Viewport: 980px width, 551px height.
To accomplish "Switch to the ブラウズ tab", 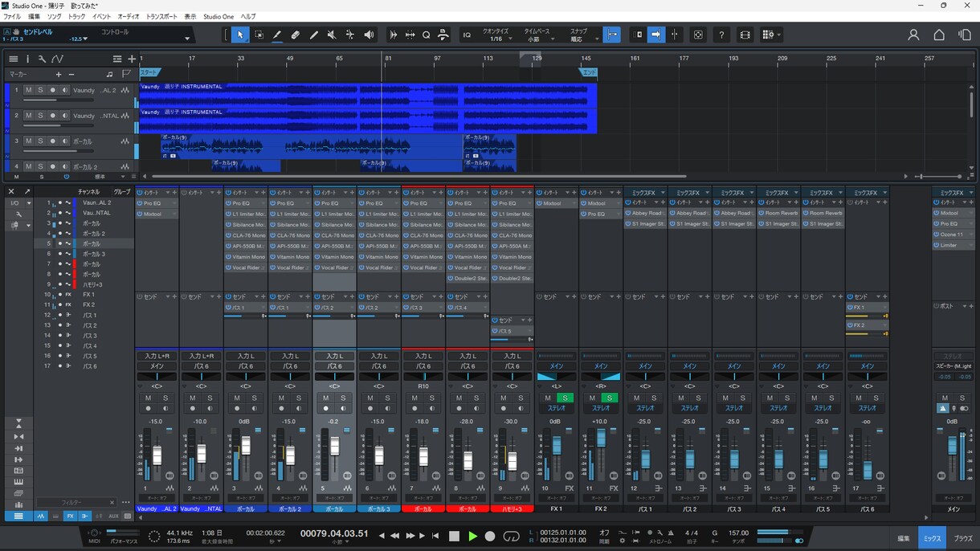I will pyautogui.click(x=963, y=538).
